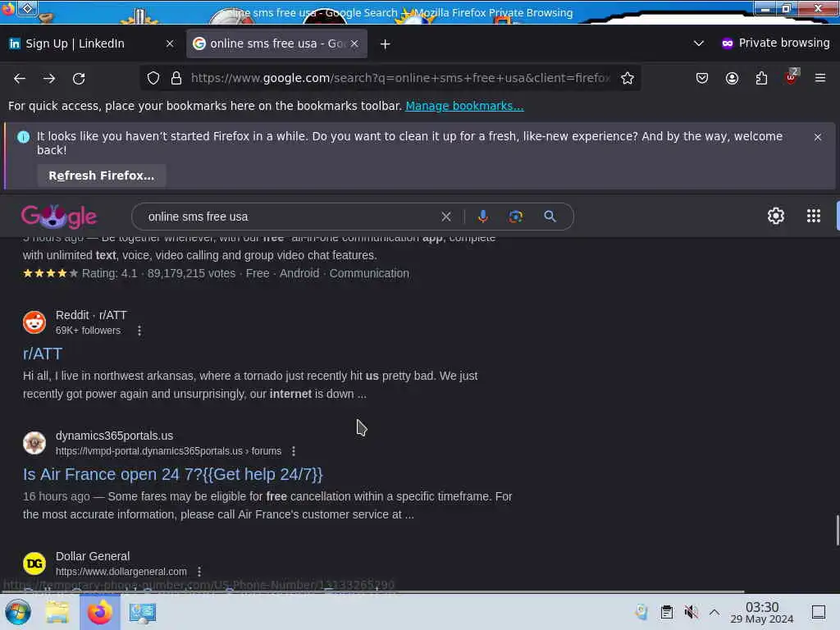Open clipboard tray icon
Screen dimensions: 840x630
coord(666,612)
